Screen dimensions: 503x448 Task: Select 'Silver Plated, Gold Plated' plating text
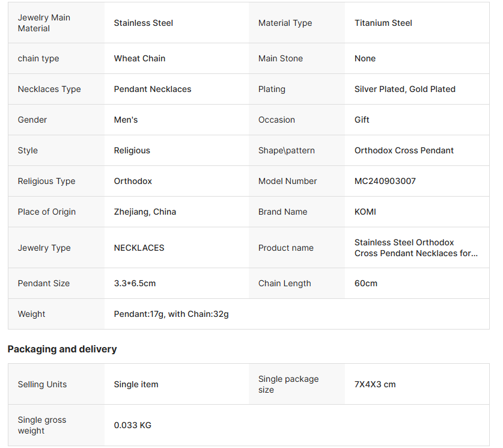coord(404,89)
